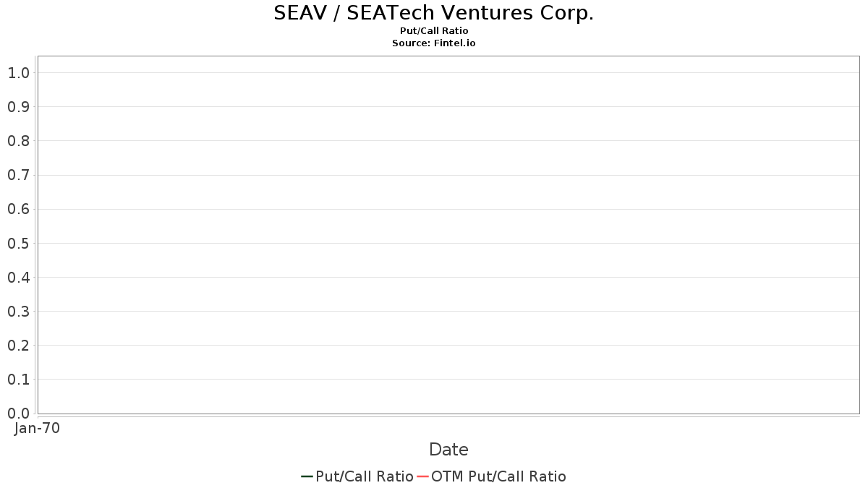Toggle the Put/Call Ratio legend entry
868x488 pixels.
[x=365, y=476]
